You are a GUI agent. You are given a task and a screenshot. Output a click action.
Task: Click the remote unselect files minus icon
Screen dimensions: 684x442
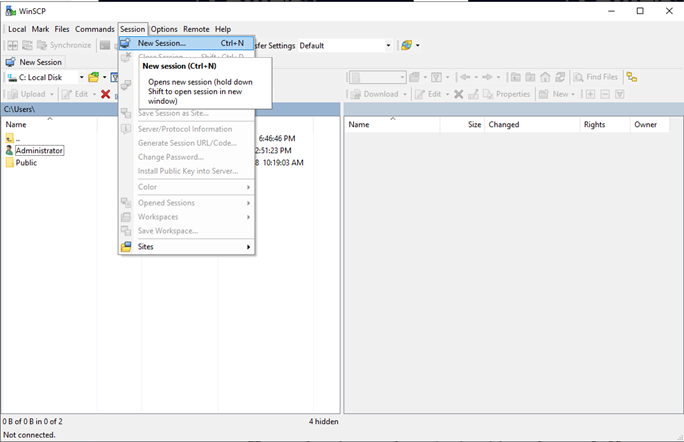point(605,94)
